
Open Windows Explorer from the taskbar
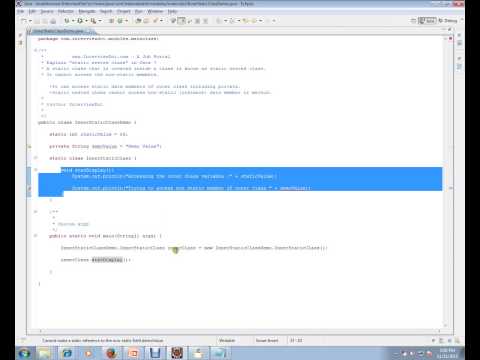tap(45, 353)
